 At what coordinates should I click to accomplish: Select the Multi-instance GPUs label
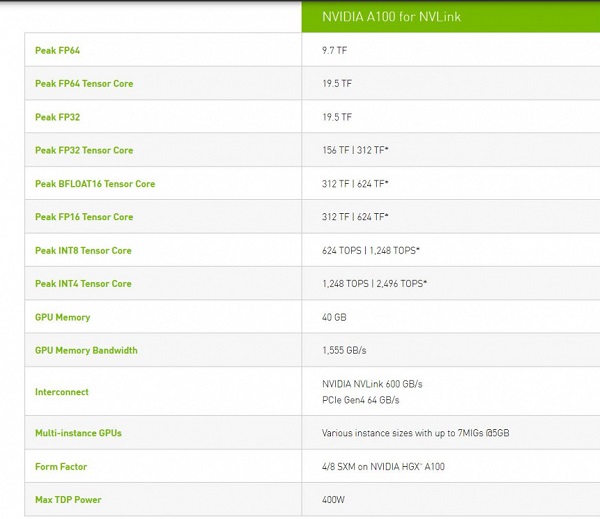coord(78,433)
